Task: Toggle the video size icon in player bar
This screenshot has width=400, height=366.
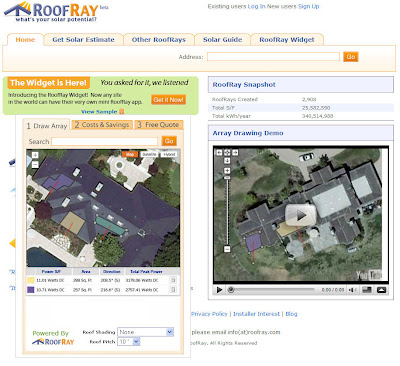Action: tap(367, 290)
